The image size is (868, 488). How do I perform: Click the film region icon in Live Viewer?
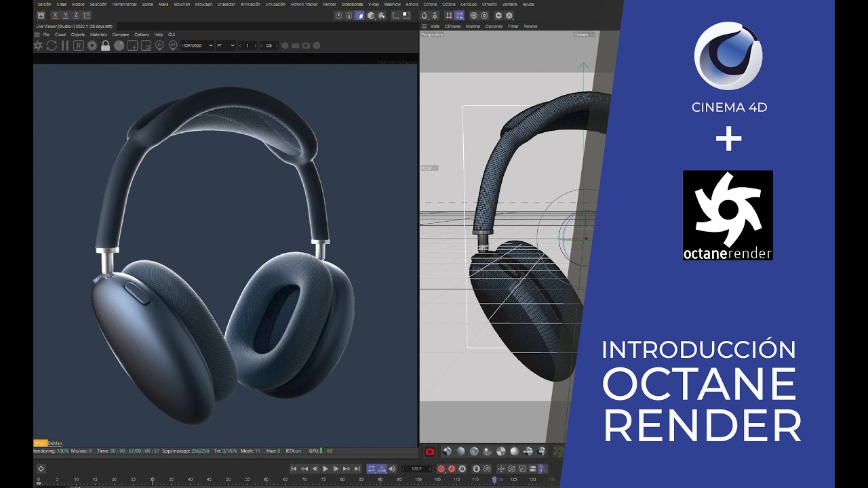tap(146, 45)
